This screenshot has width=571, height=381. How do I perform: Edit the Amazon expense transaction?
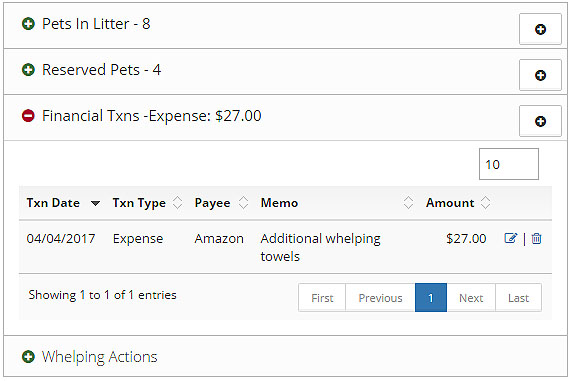[511, 239]
